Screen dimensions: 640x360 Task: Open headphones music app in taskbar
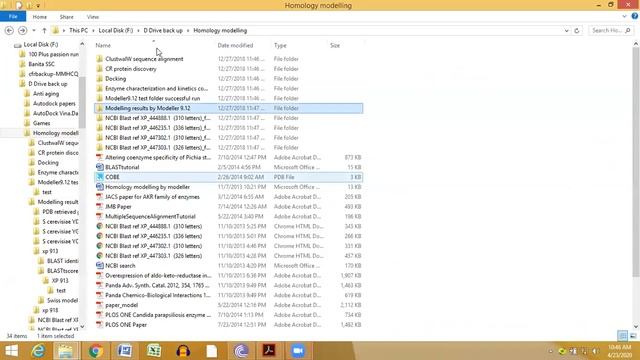pyautogui.click(x=183, y=351)
